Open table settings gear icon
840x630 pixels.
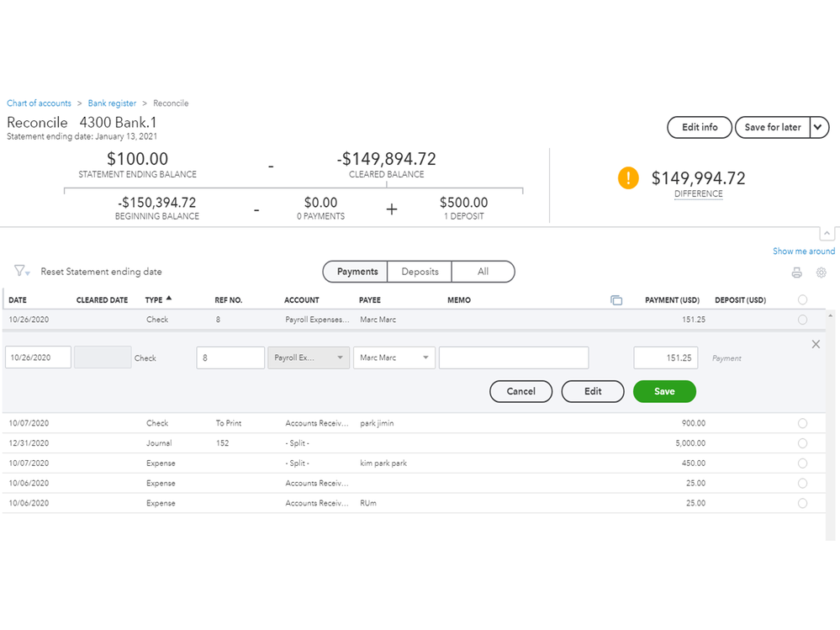[821, 273]
